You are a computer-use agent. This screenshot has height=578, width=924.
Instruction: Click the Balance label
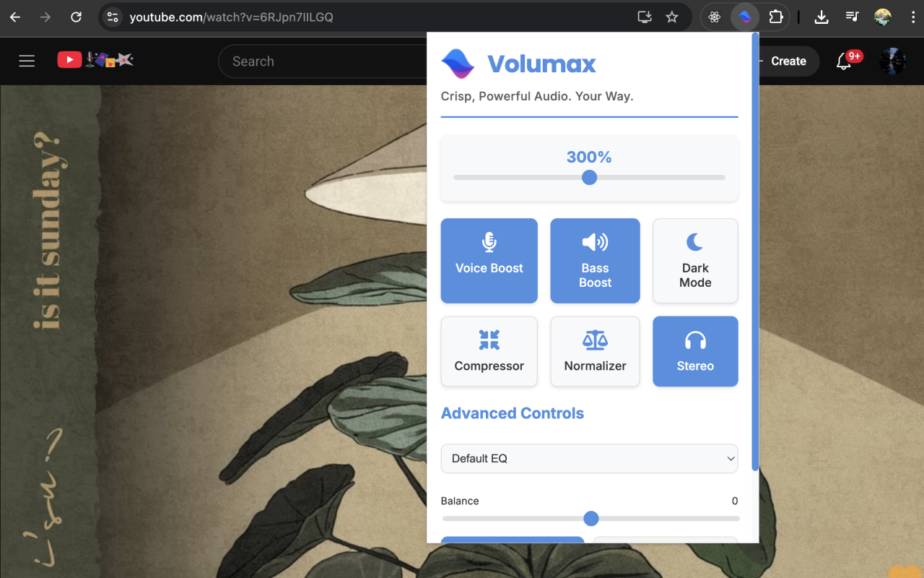tap(460, 501)
